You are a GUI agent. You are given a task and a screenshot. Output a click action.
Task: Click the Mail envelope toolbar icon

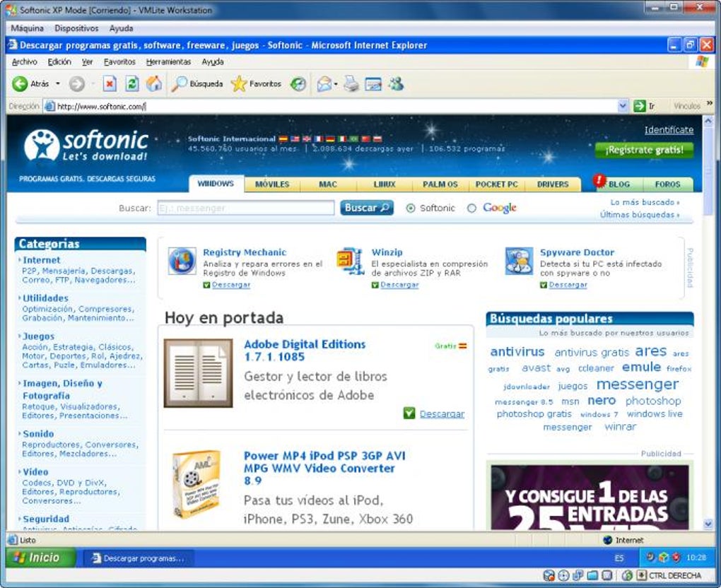(324, 83)
